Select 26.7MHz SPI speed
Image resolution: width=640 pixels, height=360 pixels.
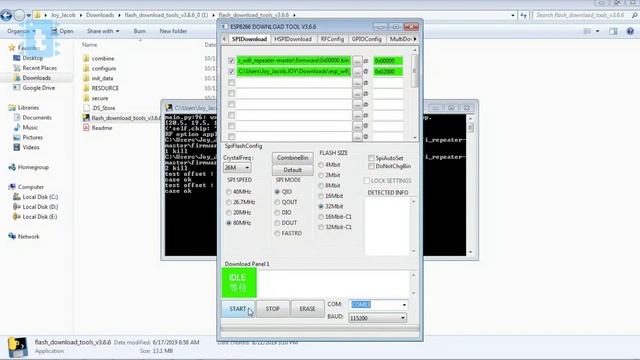pos(229,202)
